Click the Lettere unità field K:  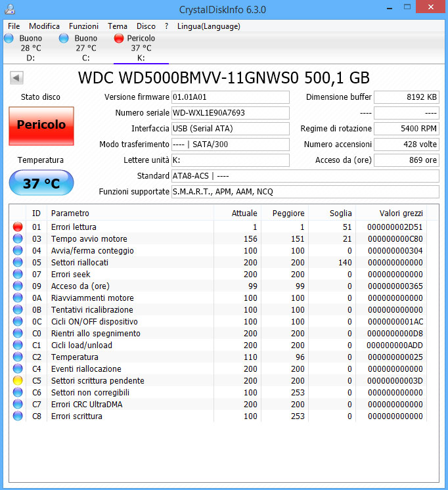pos(231,160)
